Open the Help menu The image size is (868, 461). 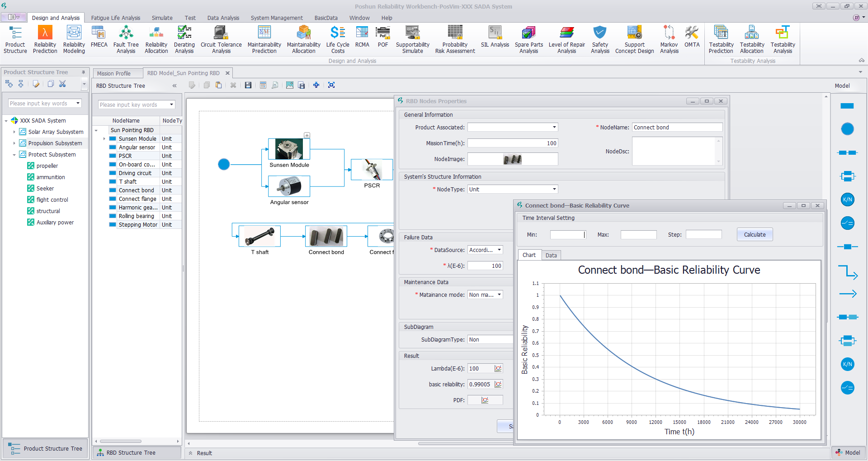click(387, 18)
